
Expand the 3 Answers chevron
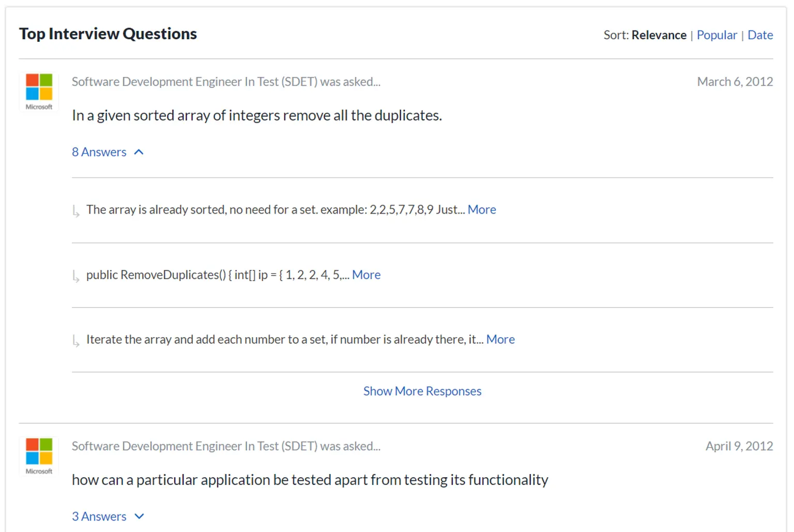pos(139,516)
